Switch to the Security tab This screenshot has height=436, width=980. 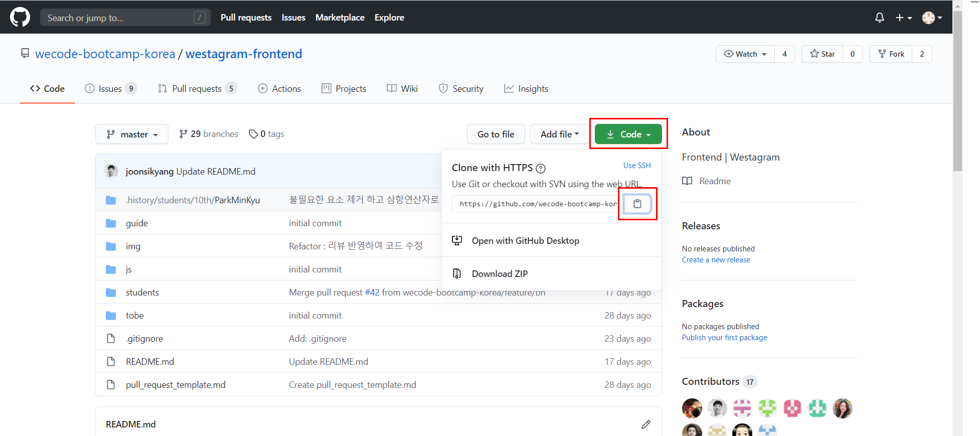tap(461, 89)
